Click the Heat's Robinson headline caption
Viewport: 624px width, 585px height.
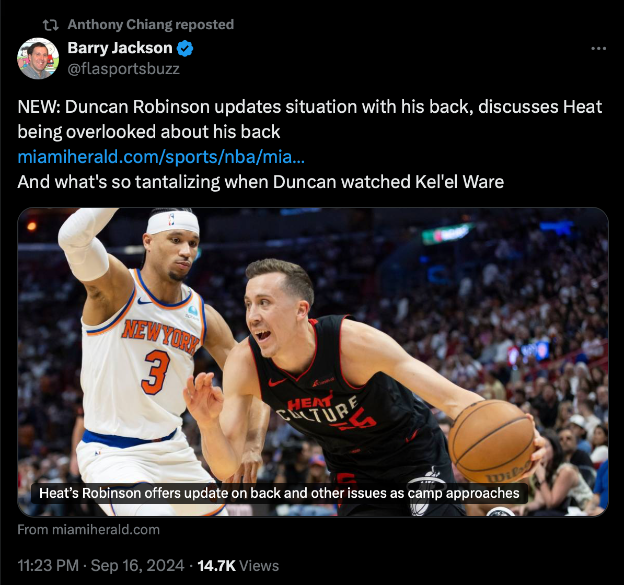tap(279, 493)
